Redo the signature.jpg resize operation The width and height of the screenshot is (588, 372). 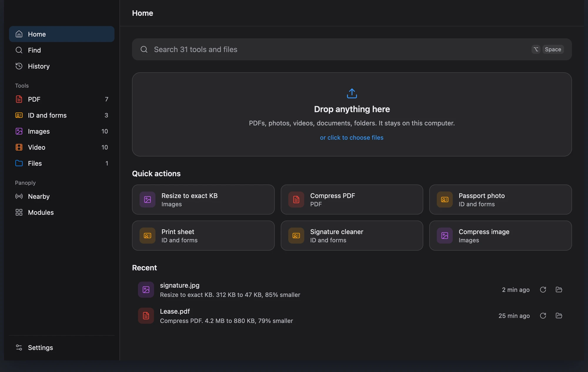pos(543,290)
